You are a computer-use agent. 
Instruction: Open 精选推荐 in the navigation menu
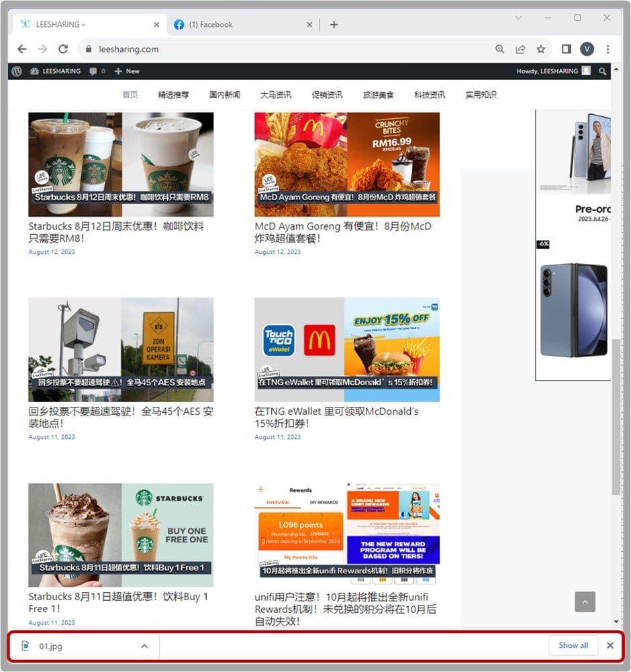tap(173, 95)
